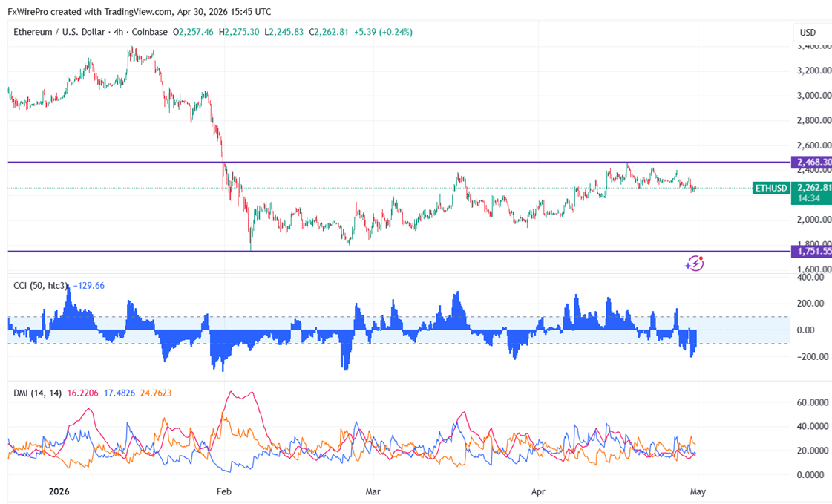Click the Mar label on time axis
Image resolution: width=832 pixels, height=504 pixels.
373,492
